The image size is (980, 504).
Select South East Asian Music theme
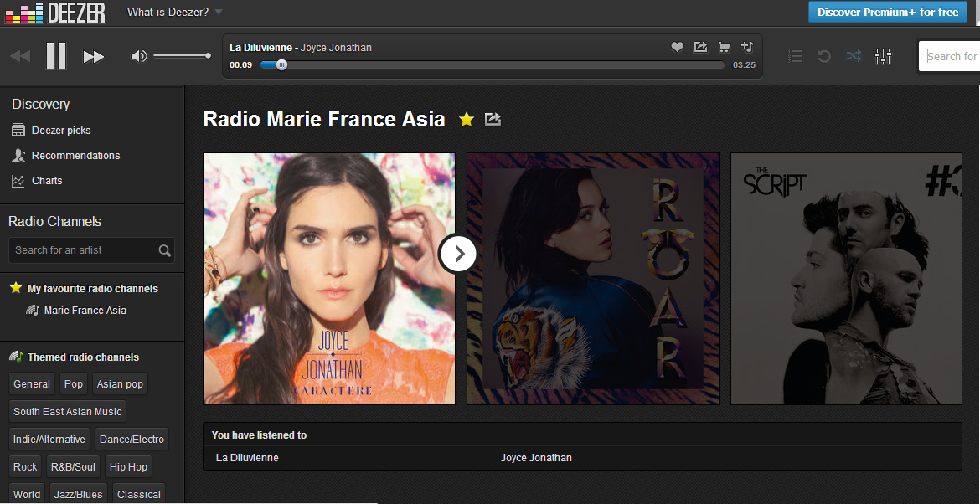coord(68,412)
